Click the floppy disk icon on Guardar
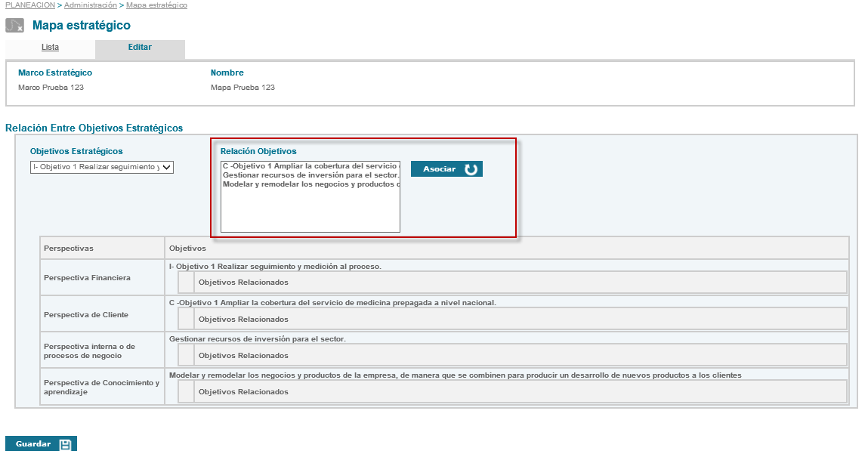868x454 pixels. coord(65,444)
